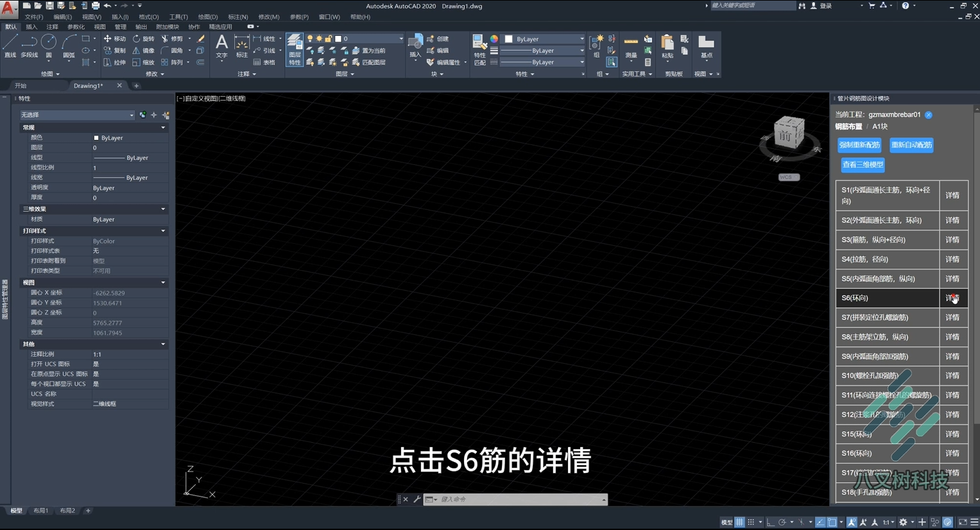Open the 无选择 selection dropdown in Properties
Image resolution: width=980 pixels, height=530 pixels.
77,115
